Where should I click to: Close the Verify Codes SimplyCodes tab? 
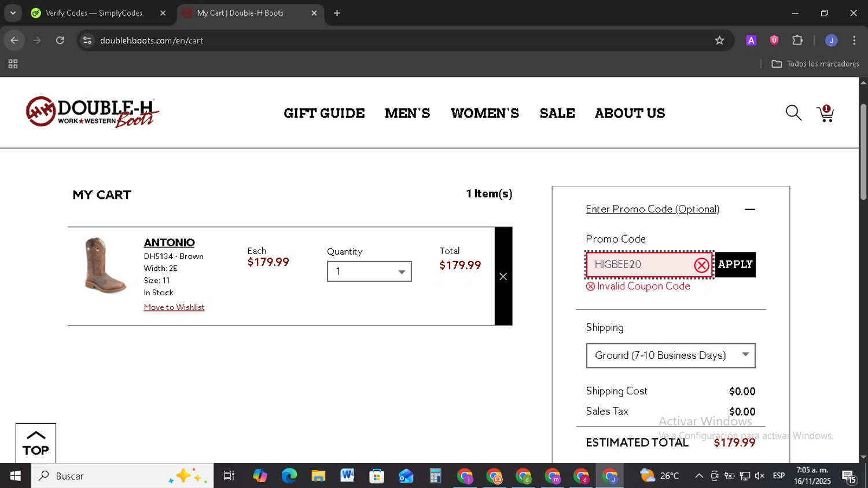[x=163, y=13]
